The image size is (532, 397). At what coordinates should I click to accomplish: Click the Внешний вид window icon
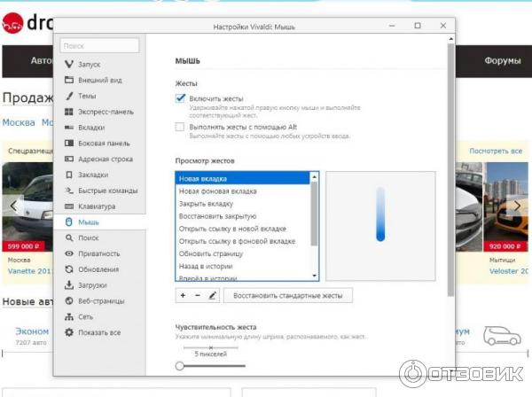69,80
